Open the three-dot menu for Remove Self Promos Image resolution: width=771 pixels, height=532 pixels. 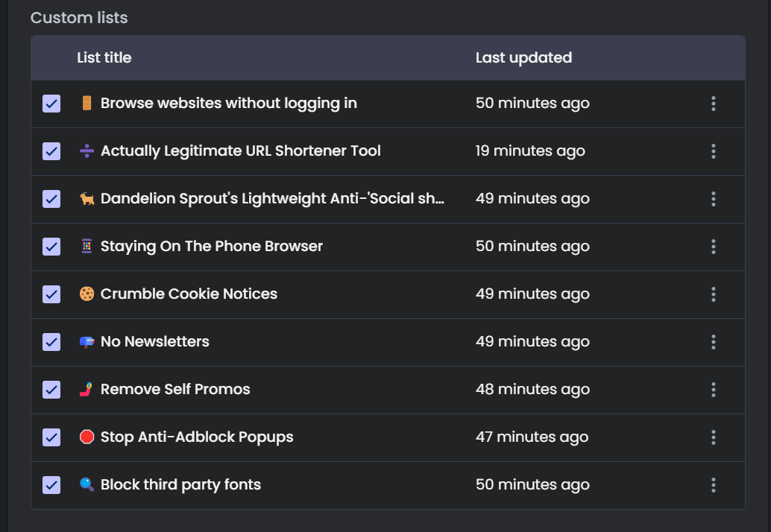pyautogui.click(x=713, y=390)
